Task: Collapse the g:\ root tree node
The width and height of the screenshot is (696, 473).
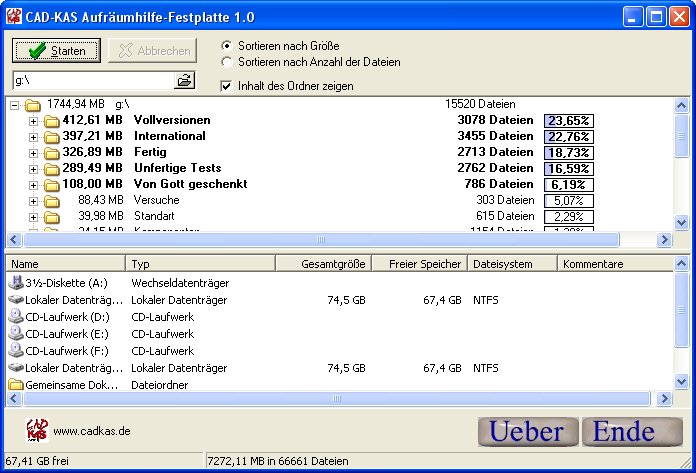Action: (x=15, y=104)
